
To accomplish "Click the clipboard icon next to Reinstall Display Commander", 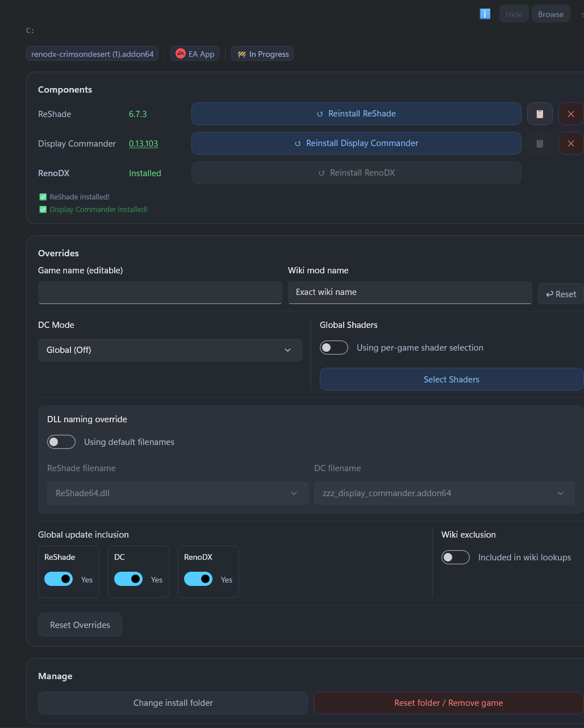I will tap(540, 143).
